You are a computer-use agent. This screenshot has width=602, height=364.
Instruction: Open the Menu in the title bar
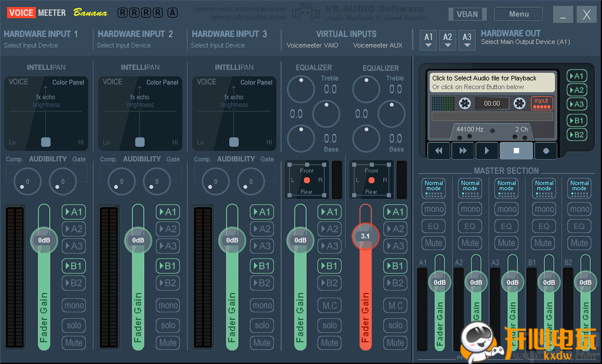click(519, 14)
